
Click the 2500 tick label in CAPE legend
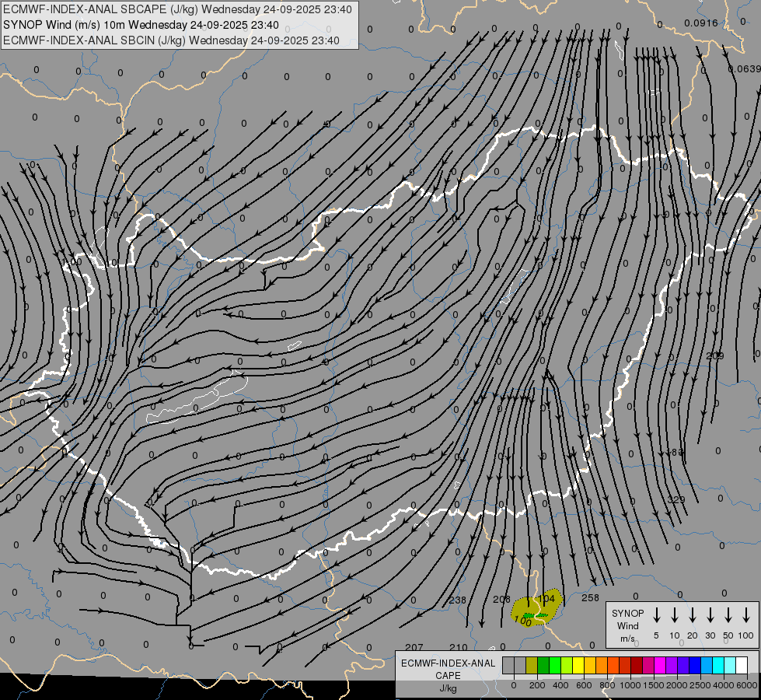pos(700,685)
